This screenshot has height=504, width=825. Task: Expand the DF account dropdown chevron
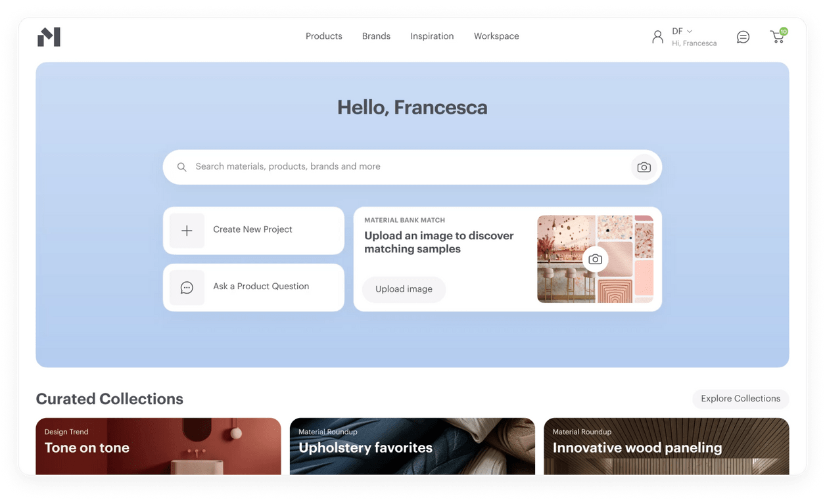point(689,32)
